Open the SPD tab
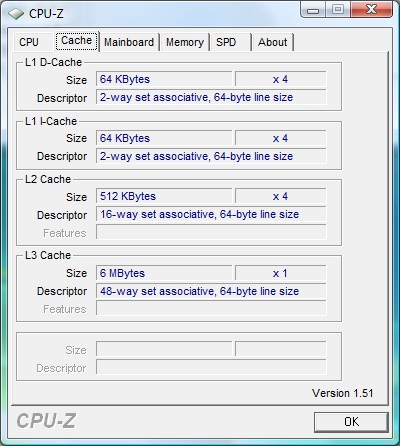 230,42
